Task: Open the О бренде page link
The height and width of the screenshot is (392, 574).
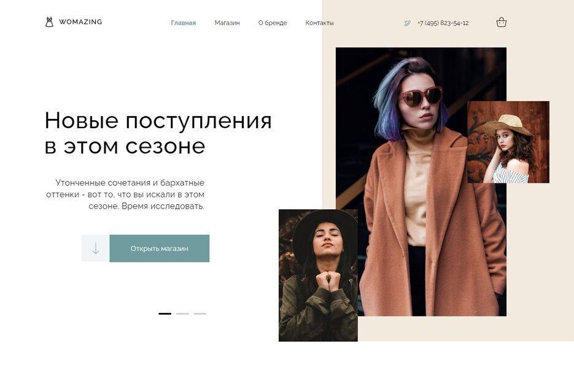Action: pyautogui.click(x=273, y=23)
